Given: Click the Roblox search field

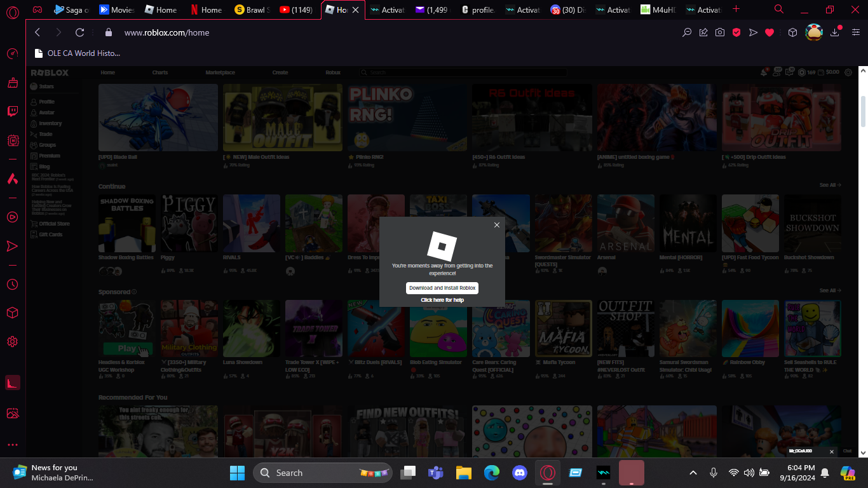Looking at the screenshot, I should tap(462, 72).
